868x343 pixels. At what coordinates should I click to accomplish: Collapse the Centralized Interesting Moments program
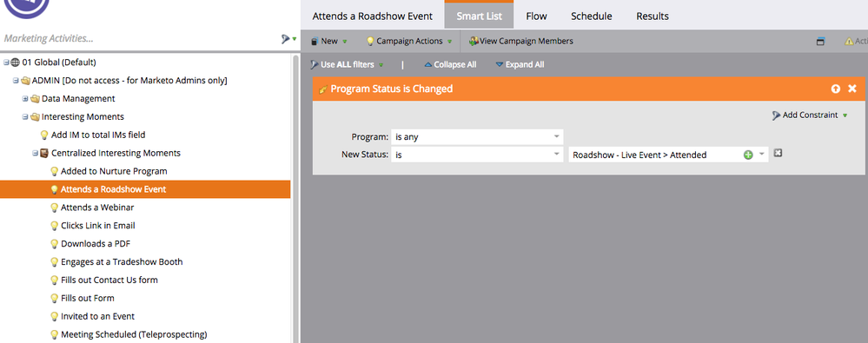(35, 153)
